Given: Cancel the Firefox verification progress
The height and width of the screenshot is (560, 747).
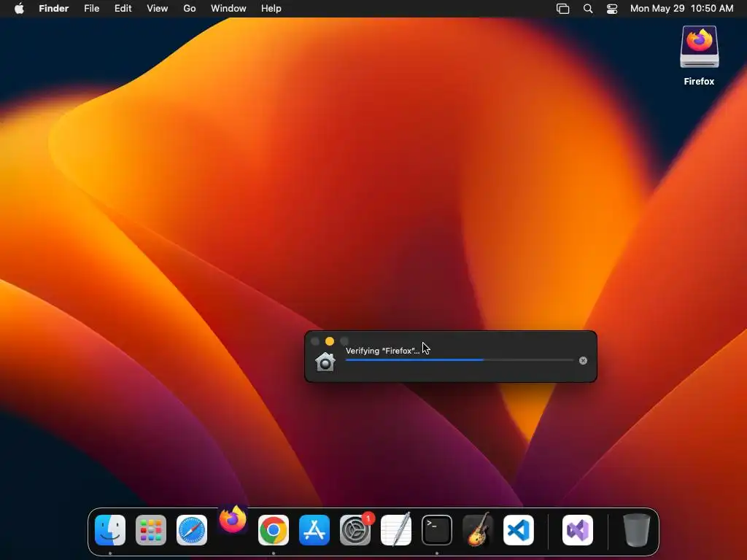Looking at the screenshot, I should click(583, 360).
